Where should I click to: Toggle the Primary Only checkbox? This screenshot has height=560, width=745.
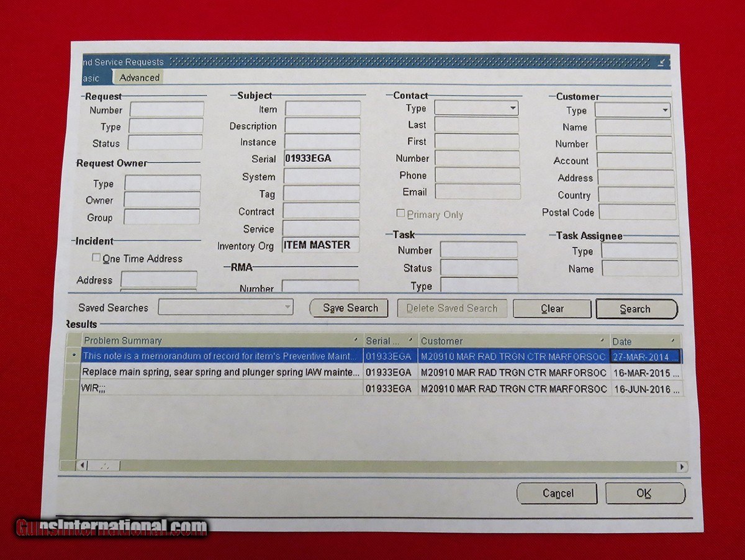[400, 213]
